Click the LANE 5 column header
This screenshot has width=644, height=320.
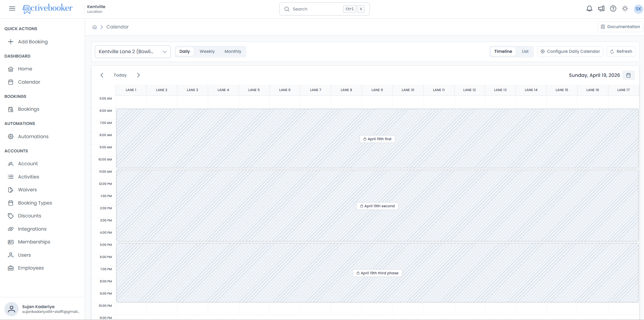point(254,90)
